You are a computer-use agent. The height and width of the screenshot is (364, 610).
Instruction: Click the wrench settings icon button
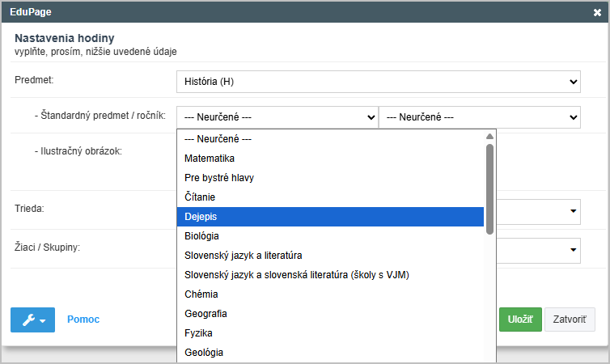(x=32, y=320)
